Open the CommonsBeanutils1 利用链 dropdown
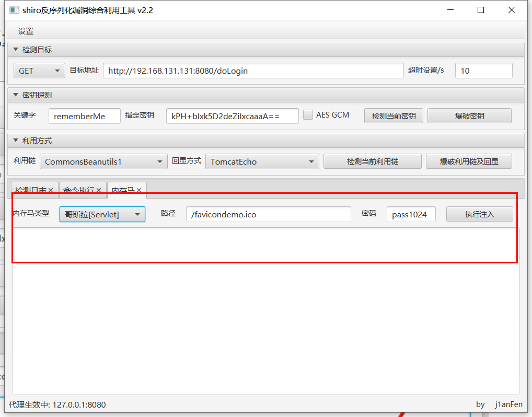 click(103, 161)
